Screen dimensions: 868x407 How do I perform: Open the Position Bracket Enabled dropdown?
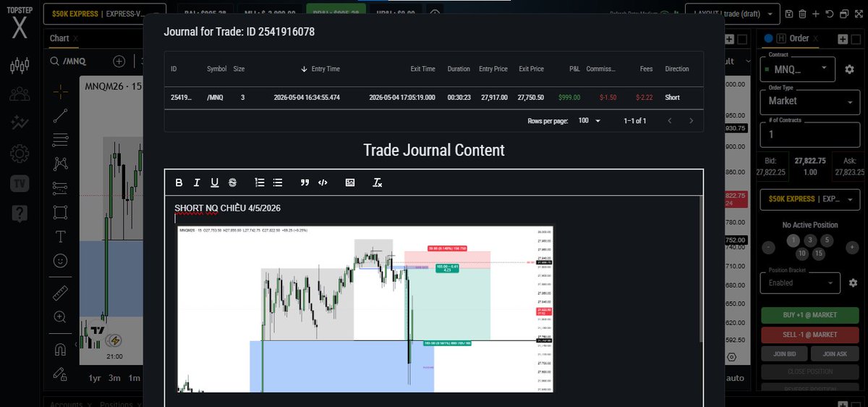point(800,282)
